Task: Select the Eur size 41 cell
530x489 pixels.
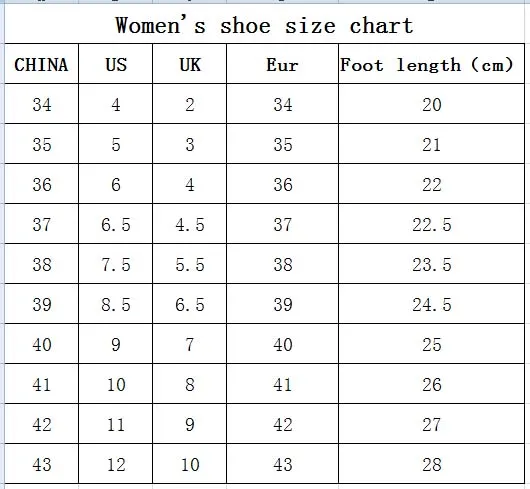Action: [283, 384]
